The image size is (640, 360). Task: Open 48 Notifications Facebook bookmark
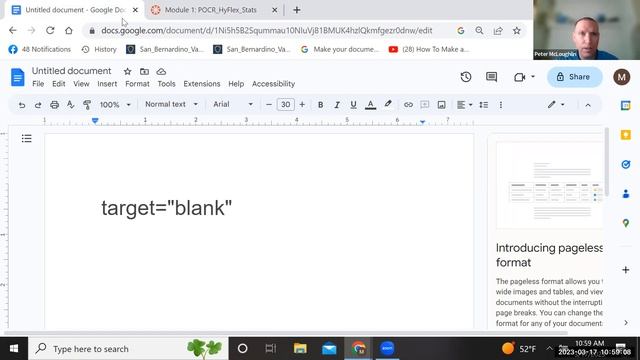tap(40, 49)
